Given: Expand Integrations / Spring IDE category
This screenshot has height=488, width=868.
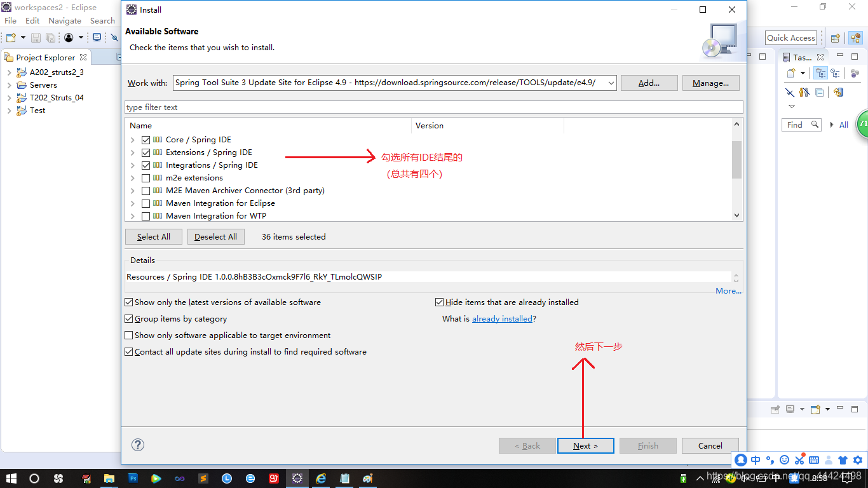Looking at the screenshot, I should pyautogui.click(x=132, y=165).
